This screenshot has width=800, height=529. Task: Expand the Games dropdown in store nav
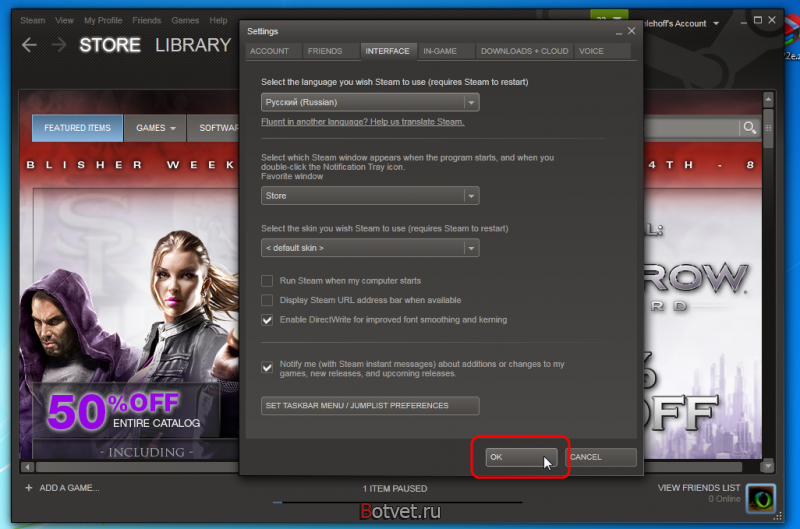tap(155, 128)
